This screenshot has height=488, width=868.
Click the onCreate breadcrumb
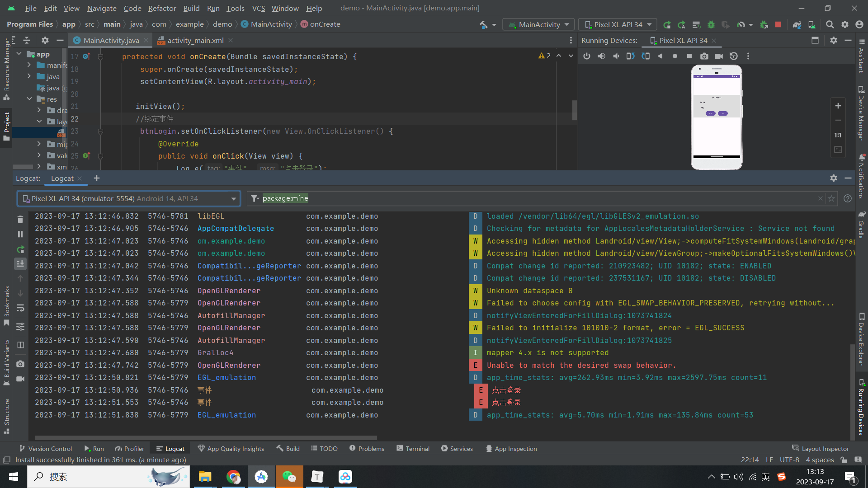(x=320, y=24)
